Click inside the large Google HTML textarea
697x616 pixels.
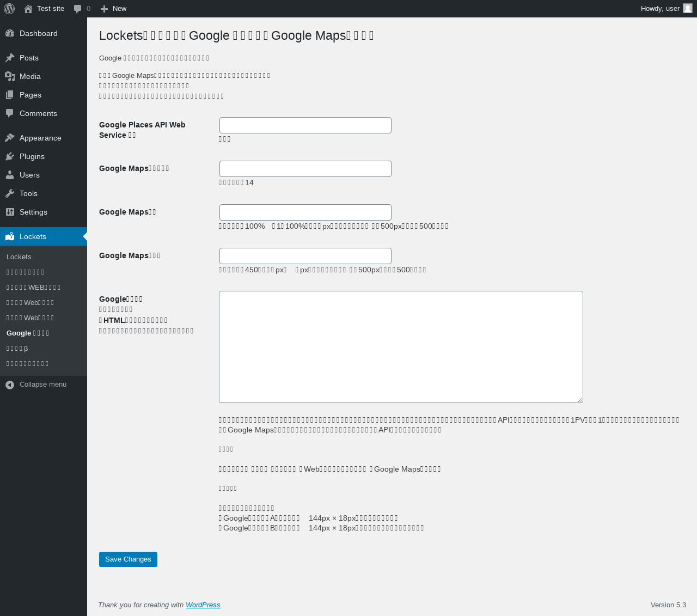[x=401, y=347]
